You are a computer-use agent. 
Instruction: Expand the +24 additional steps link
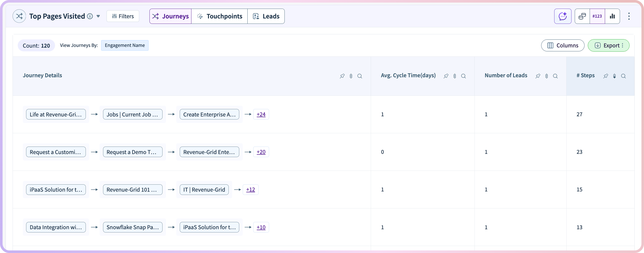261,114
